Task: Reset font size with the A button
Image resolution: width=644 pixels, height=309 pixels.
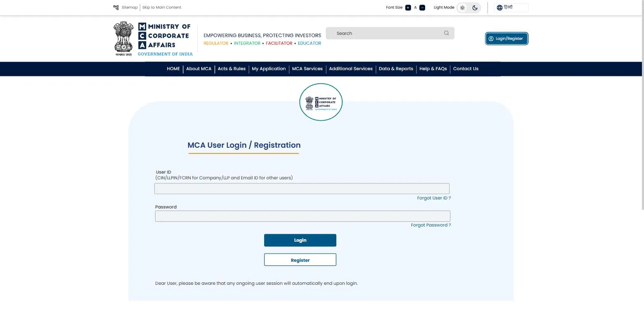Action: coord(415,7)
